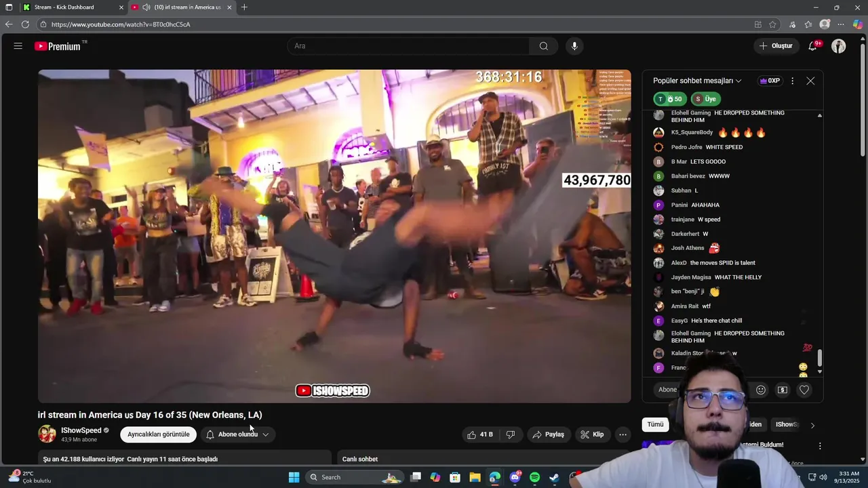Click the chat message 'WHITE SPEED'
The height and width of the screenshot is (488, 868).
(724, 147)
